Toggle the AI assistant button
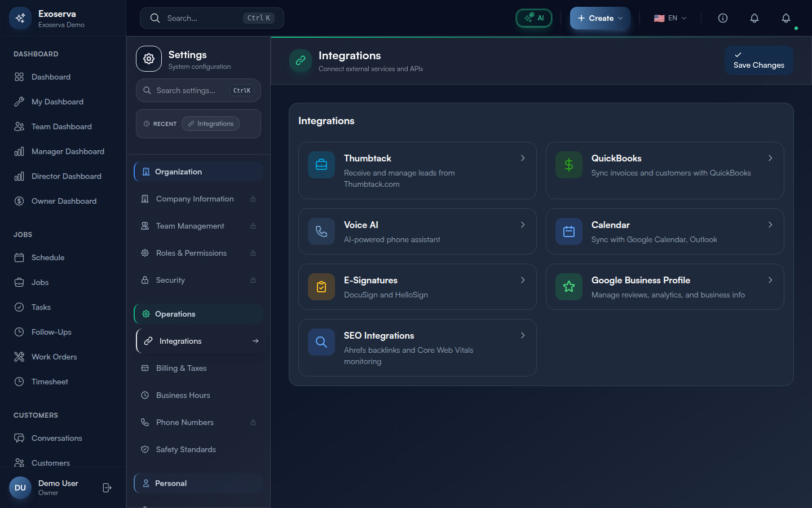The height and width of the screenshot is (508, 812). (x=534, y=18)
